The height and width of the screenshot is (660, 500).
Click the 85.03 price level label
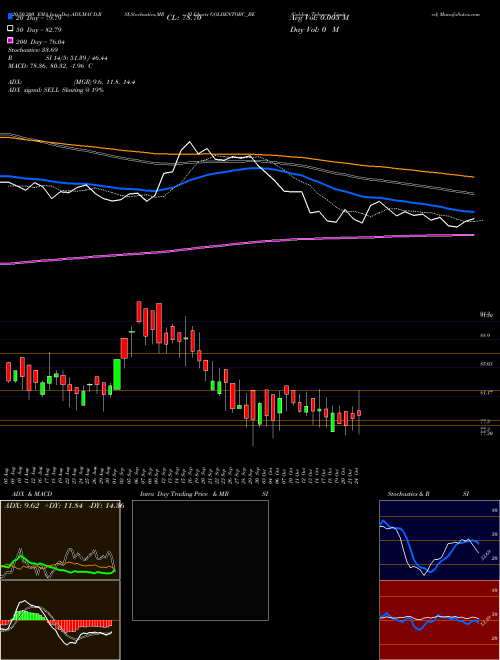coord(485,364)
